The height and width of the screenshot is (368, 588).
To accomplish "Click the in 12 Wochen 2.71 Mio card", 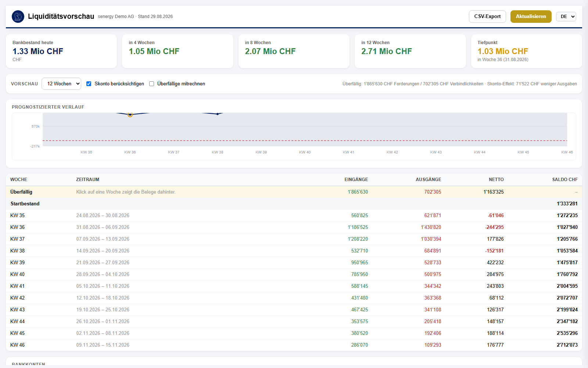I will 410,51.
